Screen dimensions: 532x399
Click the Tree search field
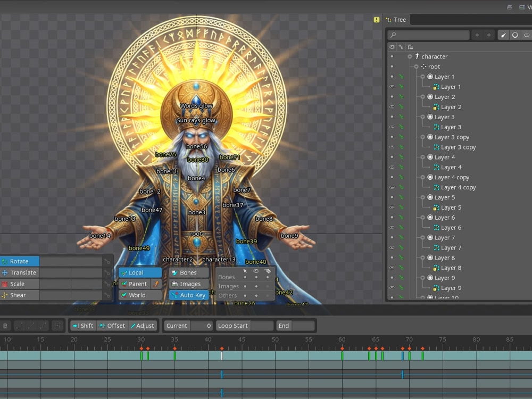pos(429,35)
